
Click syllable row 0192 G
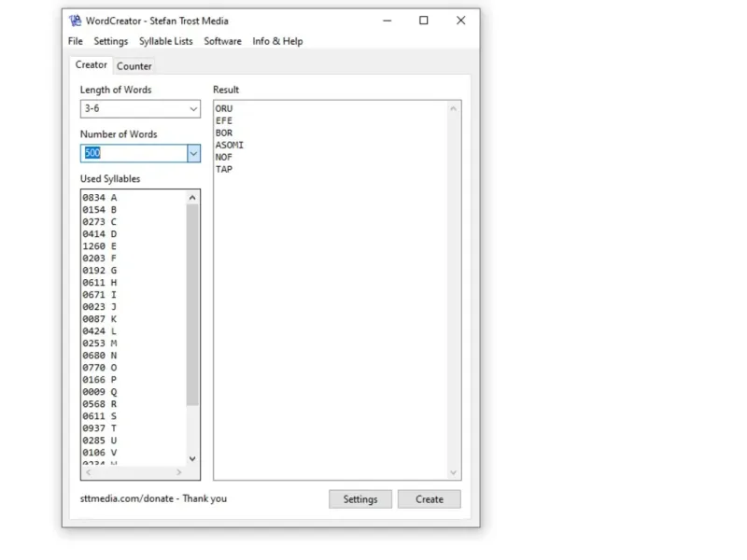coord(100,271)
